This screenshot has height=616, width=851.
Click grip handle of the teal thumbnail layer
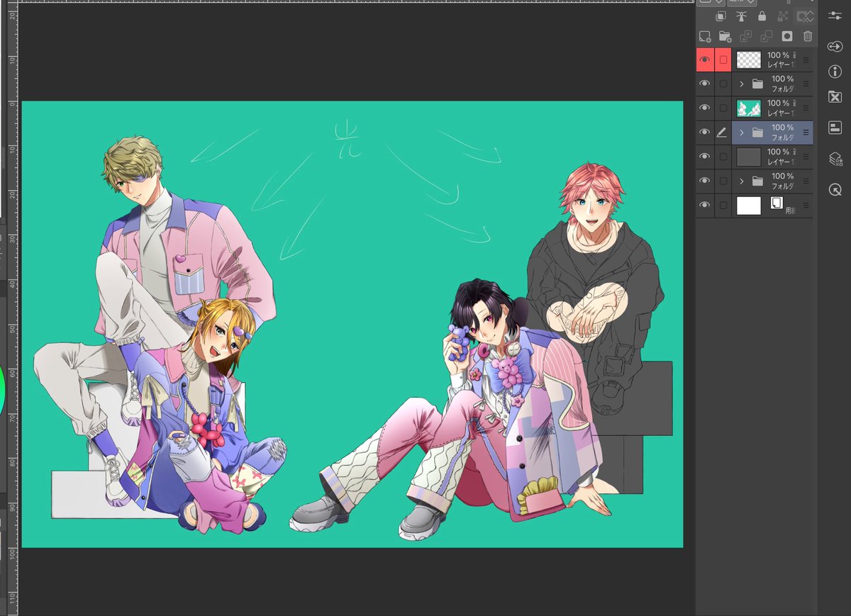point(806,108)
